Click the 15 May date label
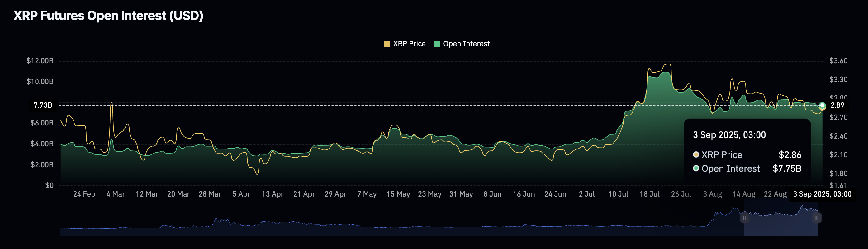Viewport: 868px width, 249px height. click(x=398, y=194)
